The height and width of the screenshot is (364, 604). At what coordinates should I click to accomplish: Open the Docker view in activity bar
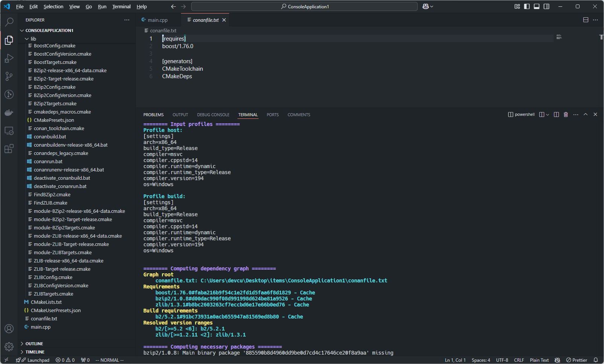tap(9, 112)
